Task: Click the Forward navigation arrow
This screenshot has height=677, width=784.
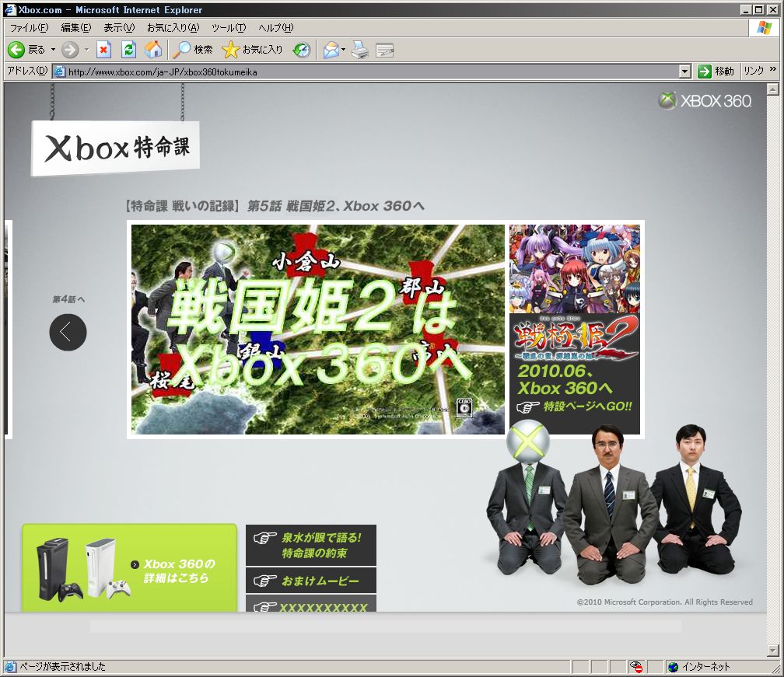Action: coord(70,50)
